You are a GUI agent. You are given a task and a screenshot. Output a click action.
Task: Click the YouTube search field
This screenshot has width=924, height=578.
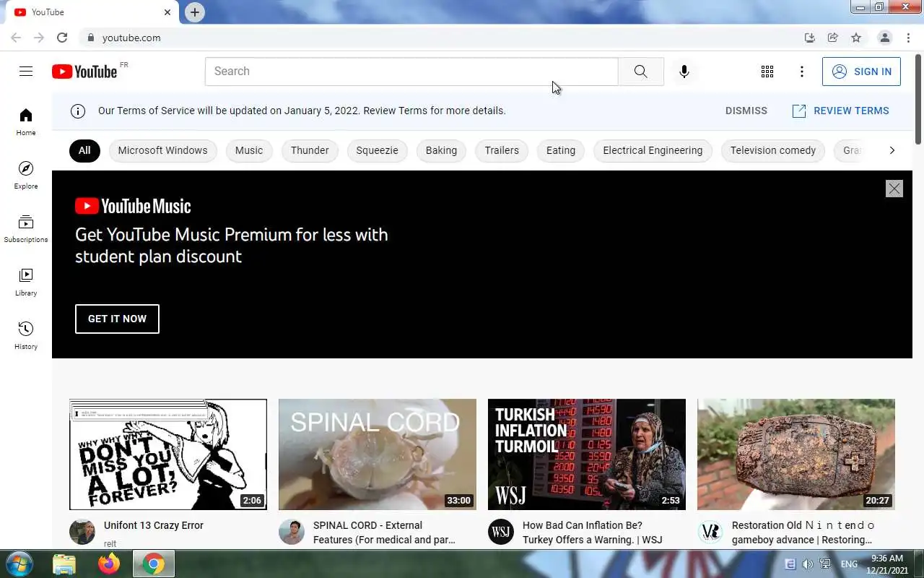[x=411, y=71]
